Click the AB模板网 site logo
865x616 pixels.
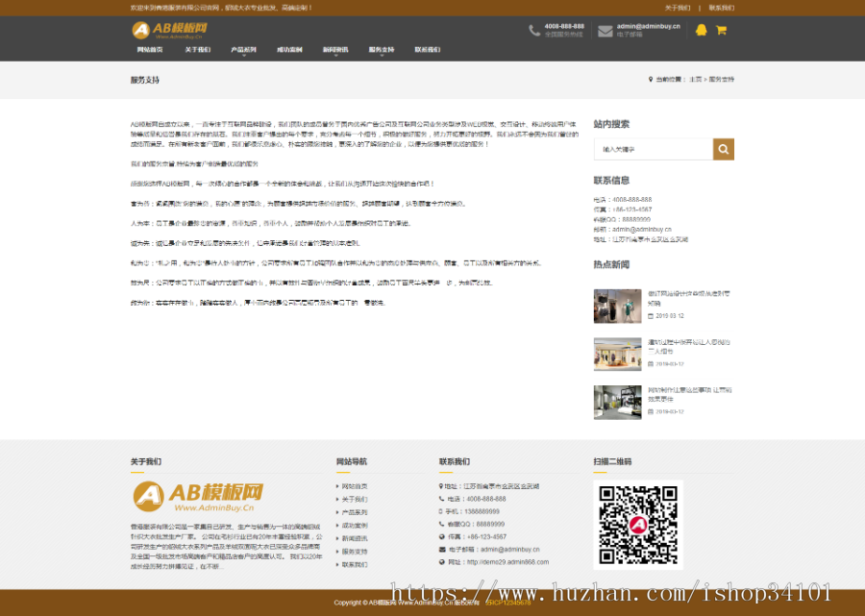[x=169, y=30]
